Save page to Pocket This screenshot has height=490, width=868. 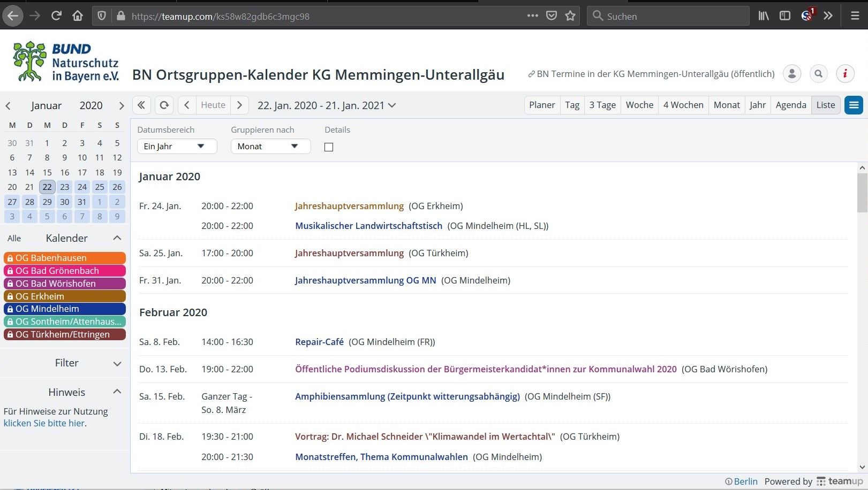point(552,16)
